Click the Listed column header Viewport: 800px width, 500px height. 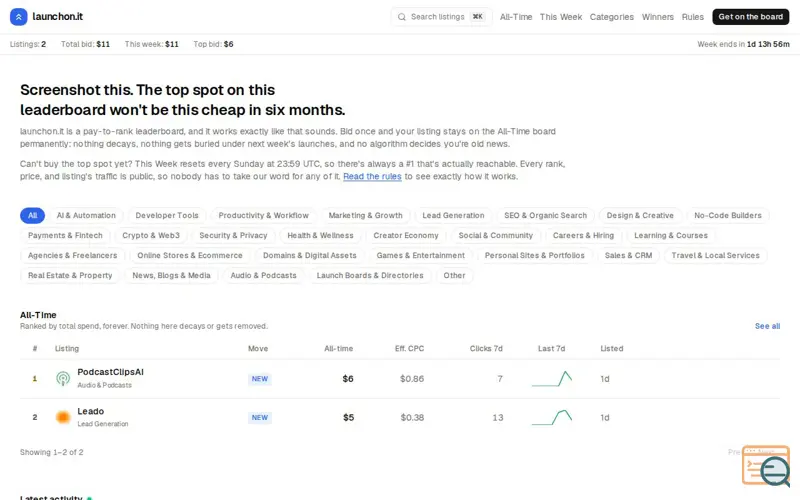tap(611, 348)
